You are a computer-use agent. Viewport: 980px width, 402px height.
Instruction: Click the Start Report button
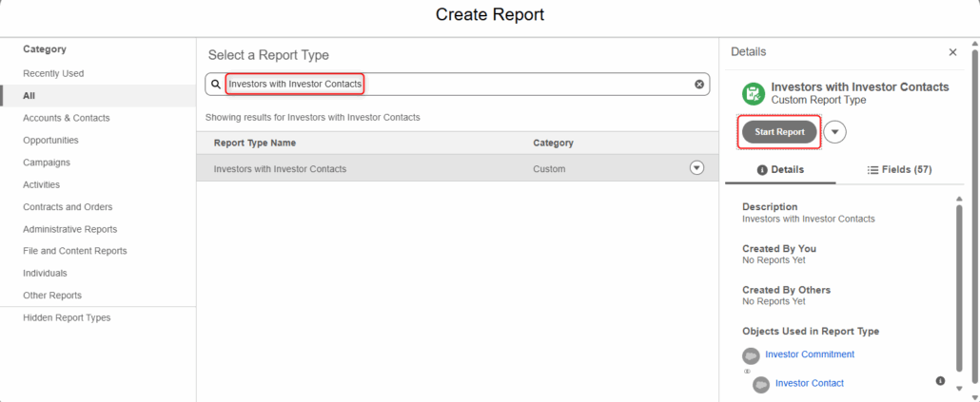(x=779, y=132)
